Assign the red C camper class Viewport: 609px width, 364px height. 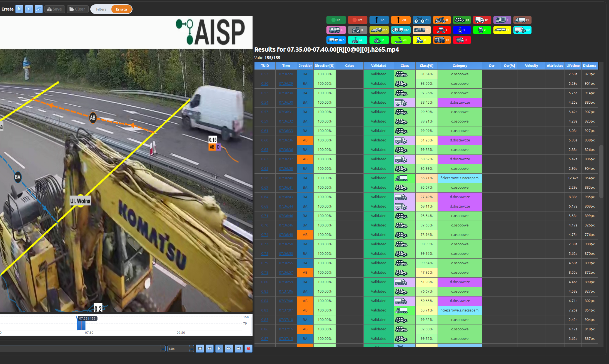[x=462, y=40]
